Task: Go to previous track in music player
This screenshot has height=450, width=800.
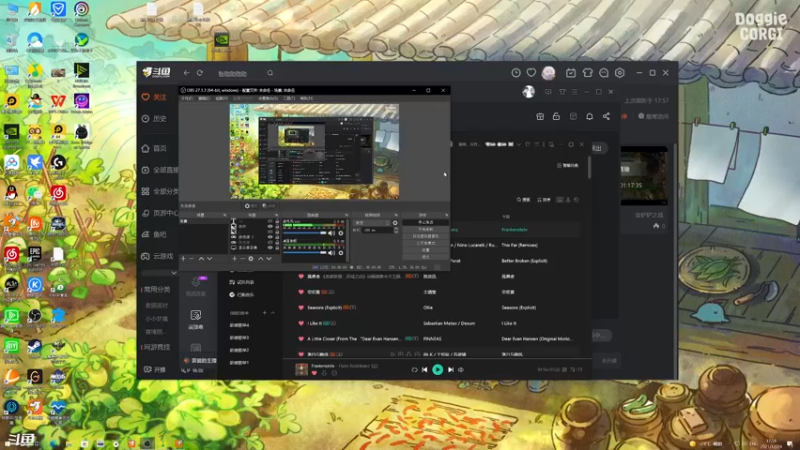Action: [x=424, y=369]
